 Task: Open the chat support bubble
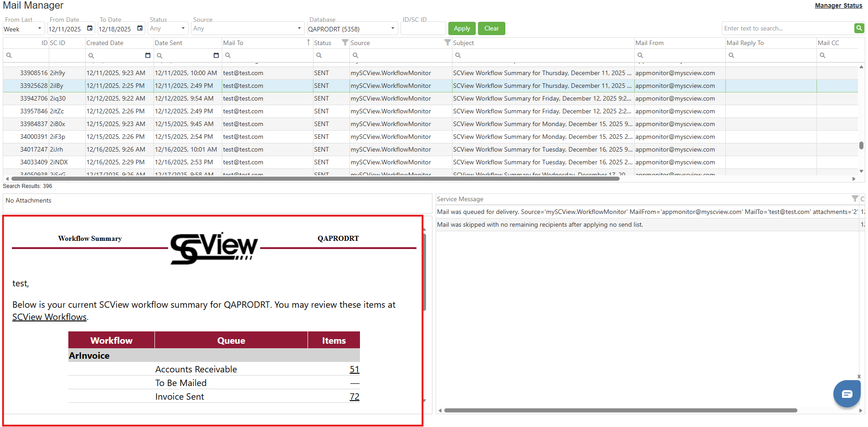[x=847, y=394]
